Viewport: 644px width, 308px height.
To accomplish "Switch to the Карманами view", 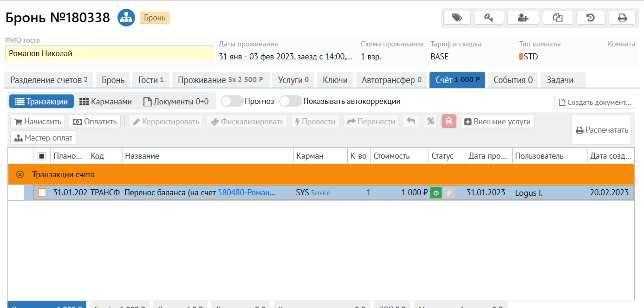I will click(x=106, y=101).
